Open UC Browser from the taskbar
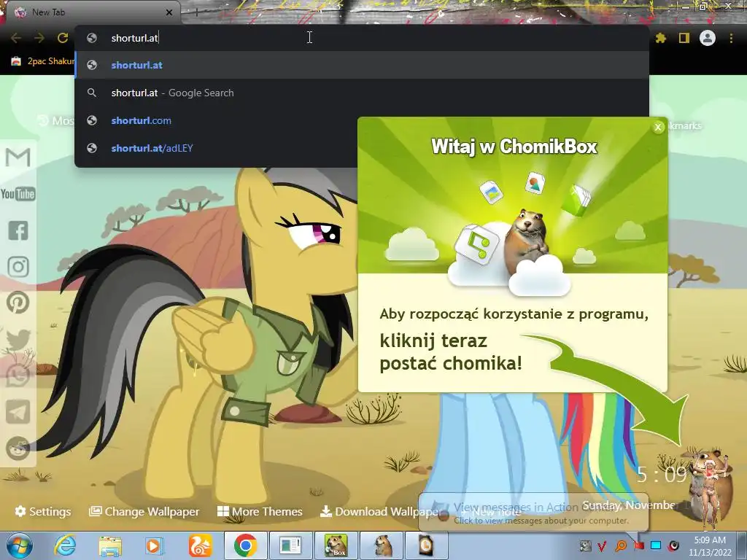Image resolution: width=747 pixels, height=560 pixels. pyautogui.click(x=200, y=546)
